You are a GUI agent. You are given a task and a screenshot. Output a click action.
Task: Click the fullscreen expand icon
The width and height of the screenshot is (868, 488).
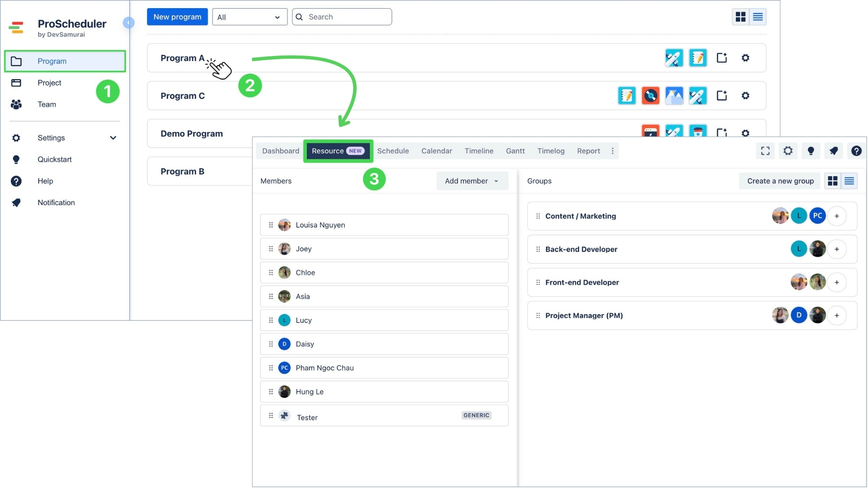pyautogui.click(x=765, y=151)
